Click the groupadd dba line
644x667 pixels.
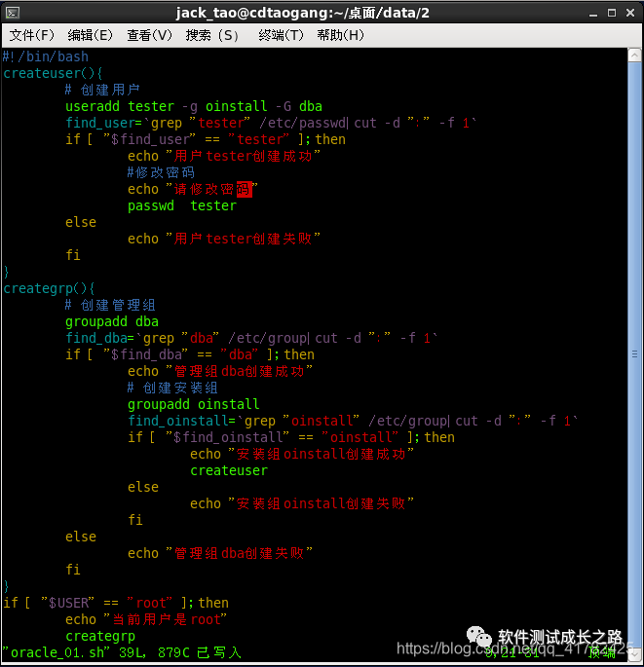tap(112, 321)
